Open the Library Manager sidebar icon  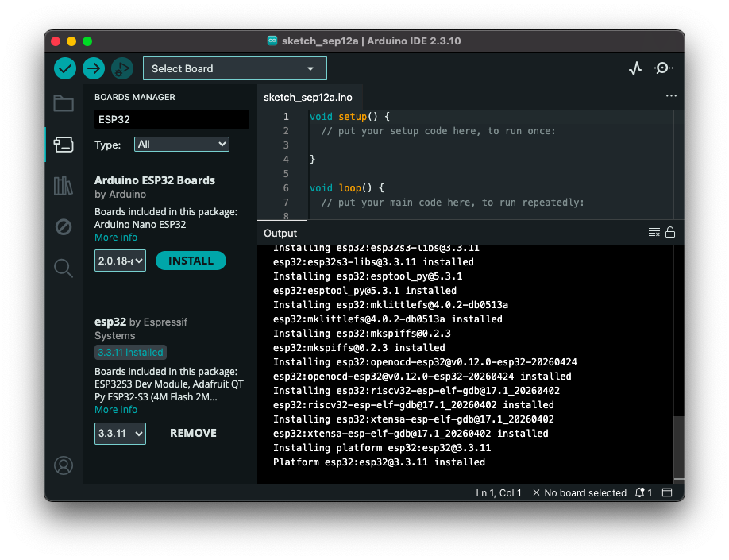click(x=64, y=186)
